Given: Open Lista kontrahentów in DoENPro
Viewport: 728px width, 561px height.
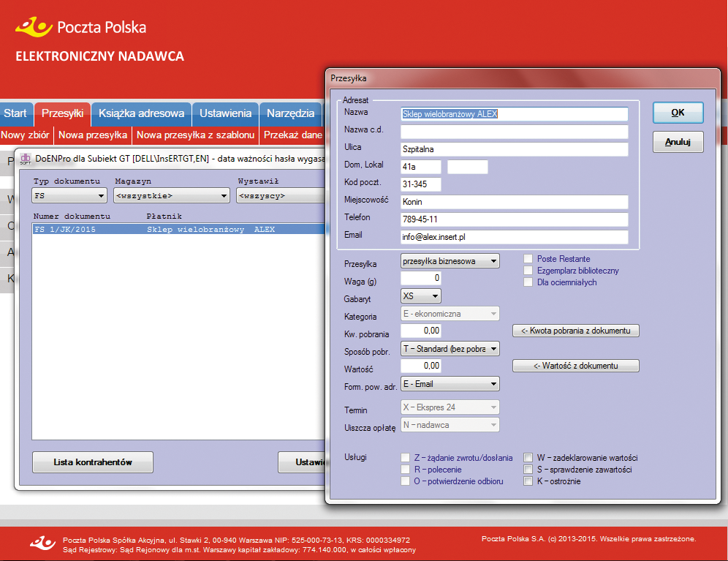Looking at the screenshot, I should [x=93, y=462].
